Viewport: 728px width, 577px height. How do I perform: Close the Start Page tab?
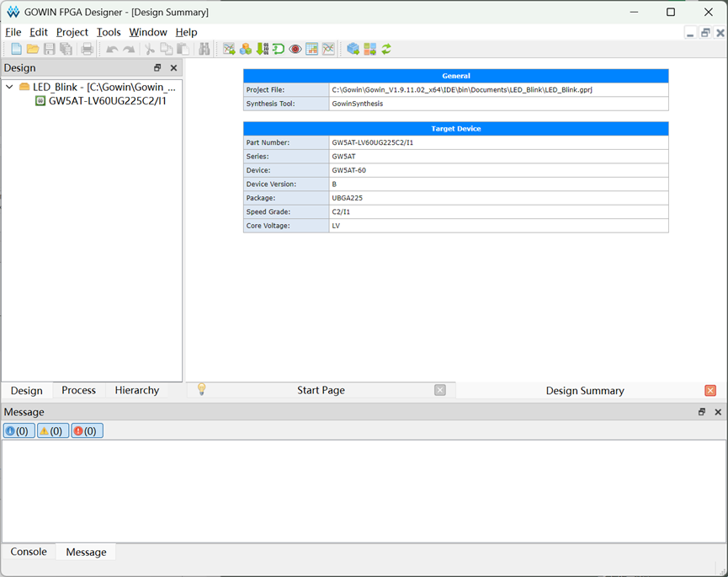tap(440, 390)
